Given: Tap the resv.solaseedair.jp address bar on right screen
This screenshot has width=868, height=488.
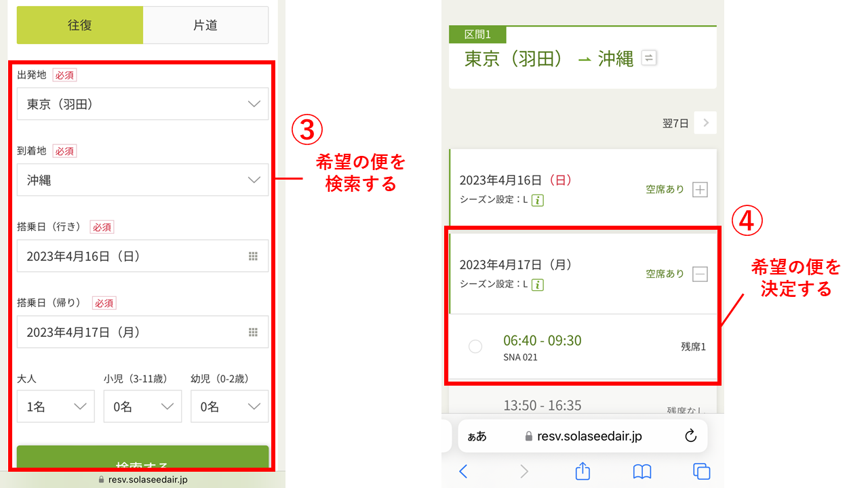Looking at the screenshot, I should tap(583, 436).
